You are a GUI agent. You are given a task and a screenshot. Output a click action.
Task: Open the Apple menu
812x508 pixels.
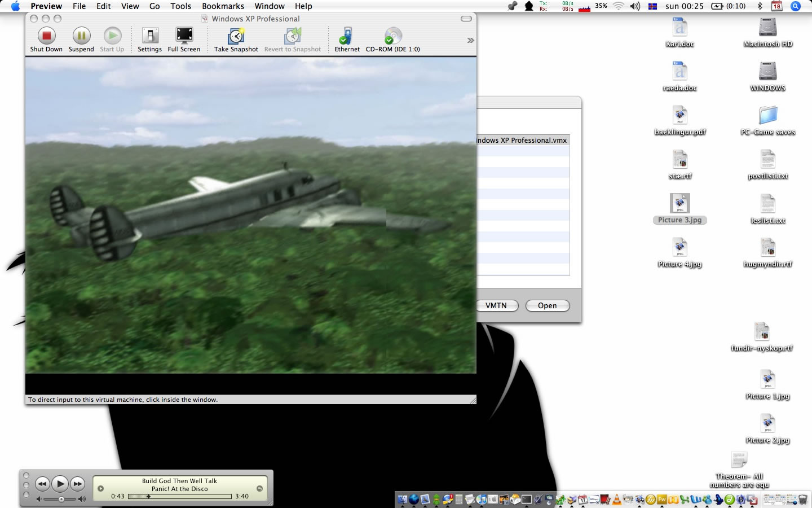tap(15, 6)
